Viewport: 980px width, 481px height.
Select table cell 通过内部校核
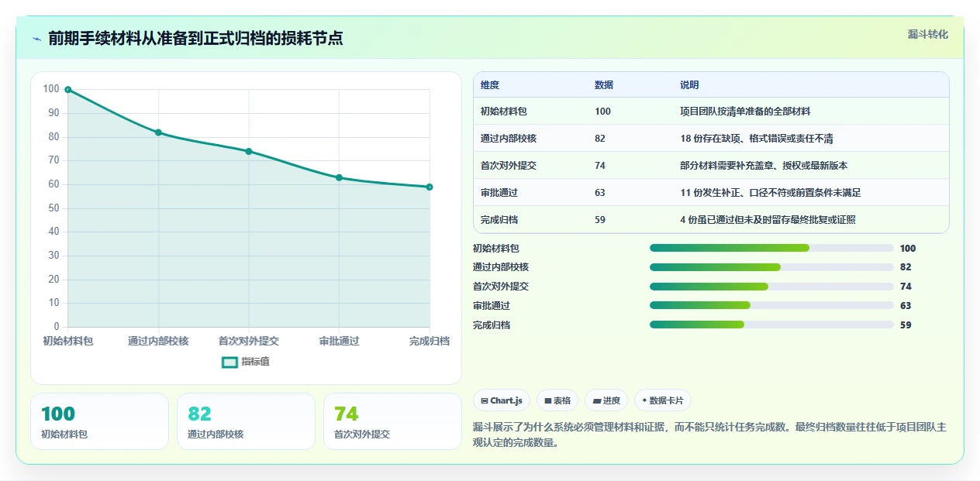[x=509, y=139]
